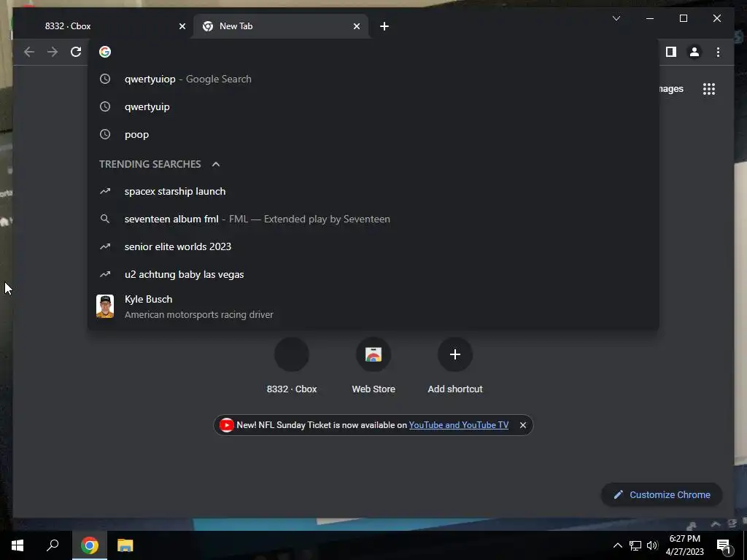Screen dimensions: 747x560
Task: Choose the poop history suggestion
Action: [374, 134]
